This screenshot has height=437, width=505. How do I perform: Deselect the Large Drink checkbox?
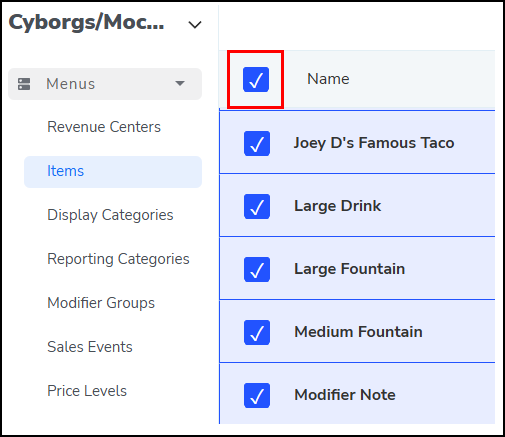tap(257, 206)
